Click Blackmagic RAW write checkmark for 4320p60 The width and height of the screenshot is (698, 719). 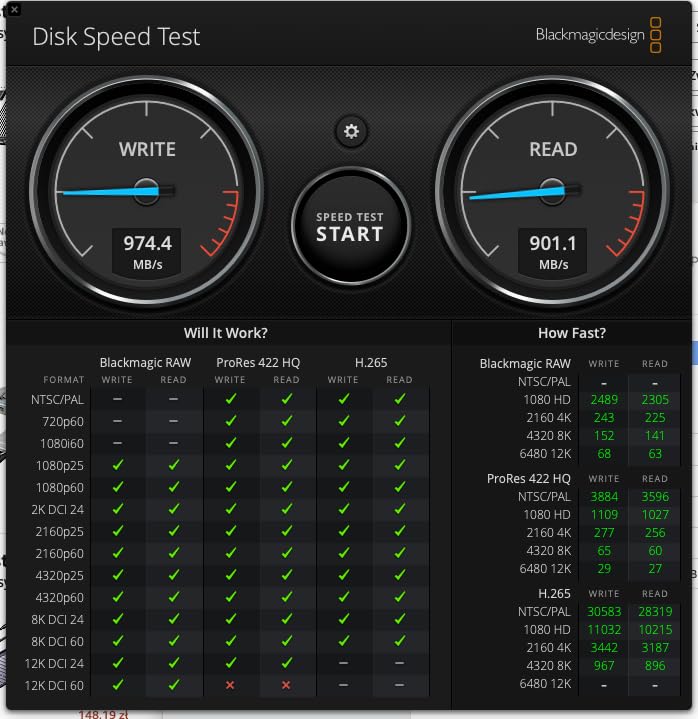(x=118, y=597)
